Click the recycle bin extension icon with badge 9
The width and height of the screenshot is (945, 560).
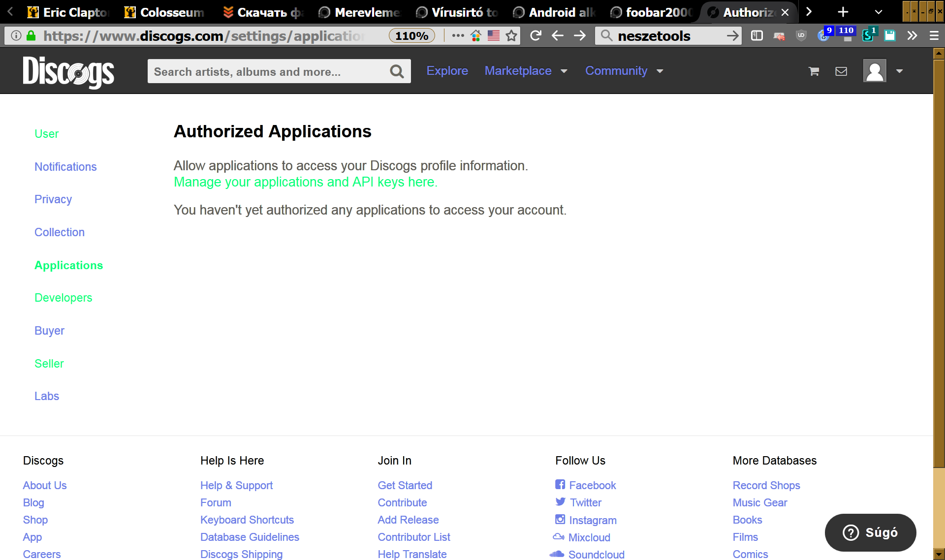(824, 34)
